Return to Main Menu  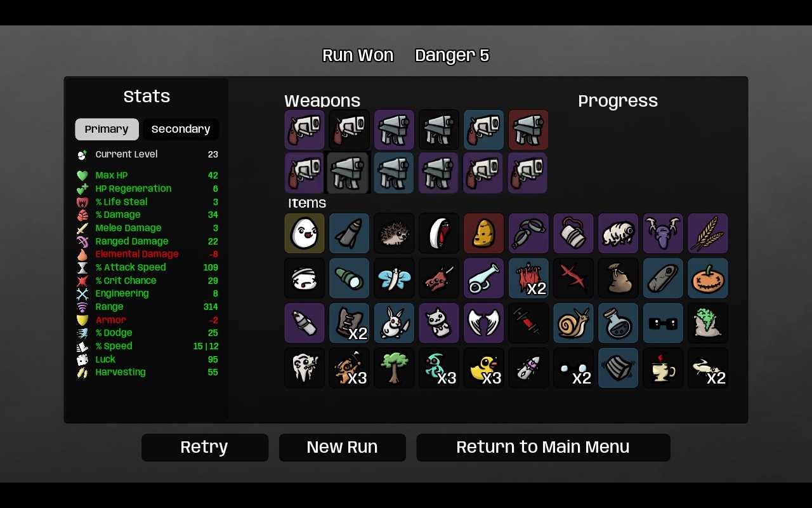[543, 447]
